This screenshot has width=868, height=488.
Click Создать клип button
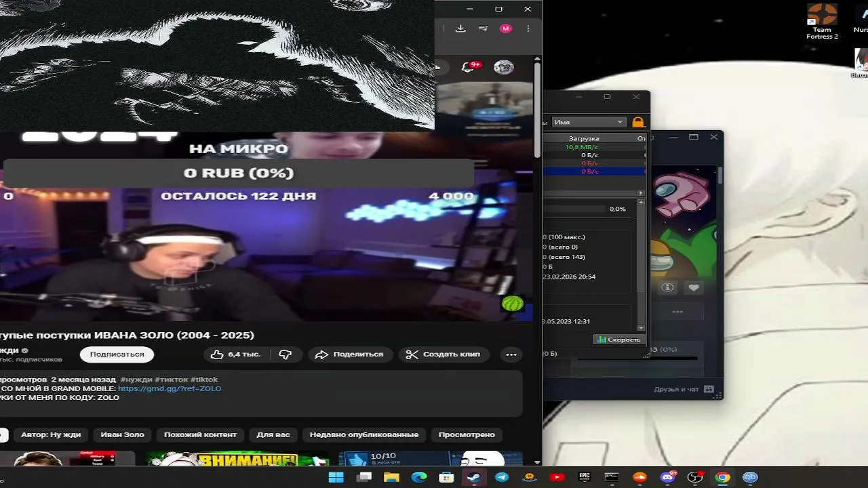(442, 354)
